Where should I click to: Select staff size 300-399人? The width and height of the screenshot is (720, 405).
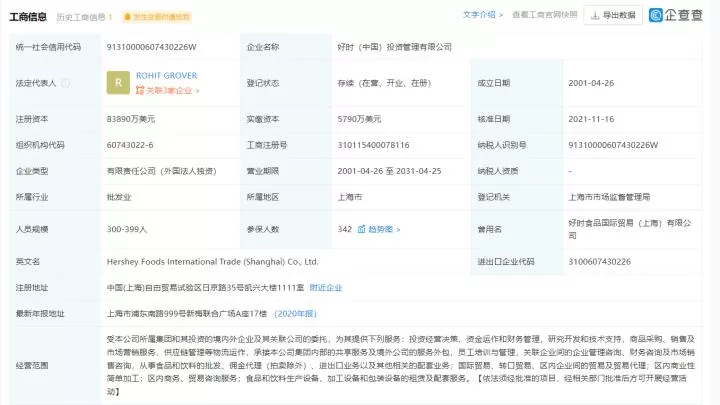pos(127,229)
